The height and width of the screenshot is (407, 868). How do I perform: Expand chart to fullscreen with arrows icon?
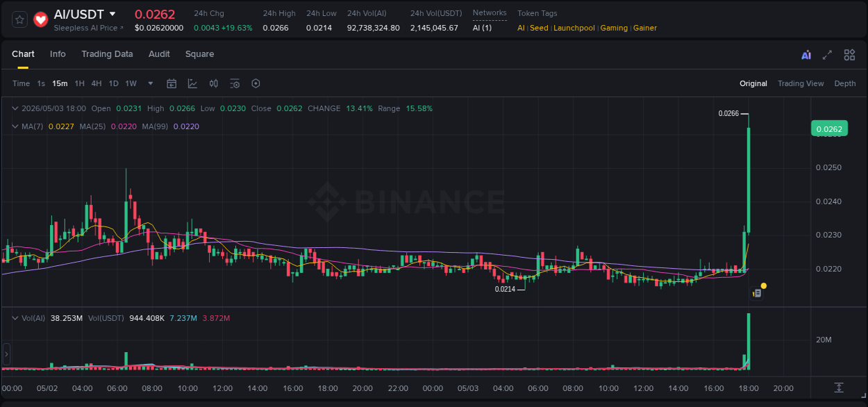(x=827, y=55)
